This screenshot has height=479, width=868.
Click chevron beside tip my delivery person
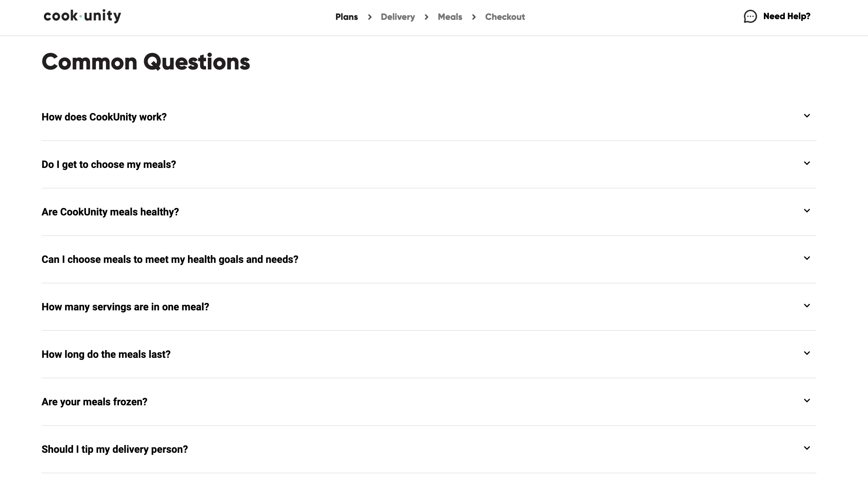click(x=807, y=448)
